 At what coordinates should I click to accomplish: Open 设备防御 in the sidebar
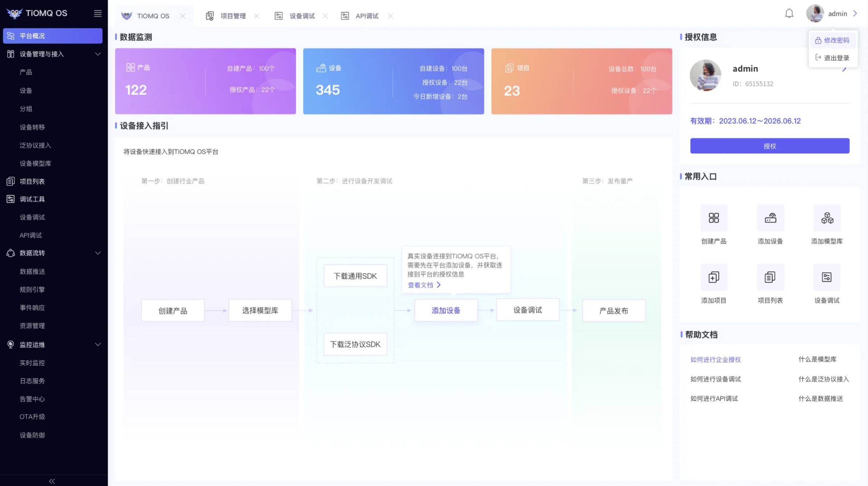coord(32,435)
